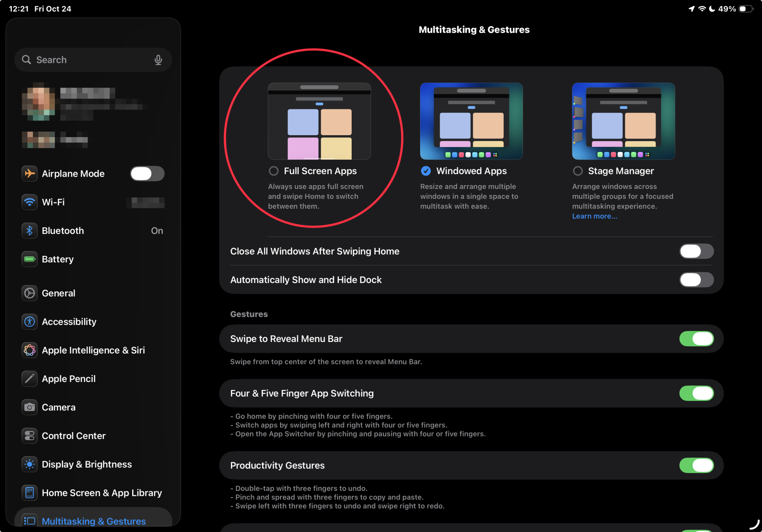Open Apple Intelligence & Siri icon
762x532 pixels.
[30, 350]
